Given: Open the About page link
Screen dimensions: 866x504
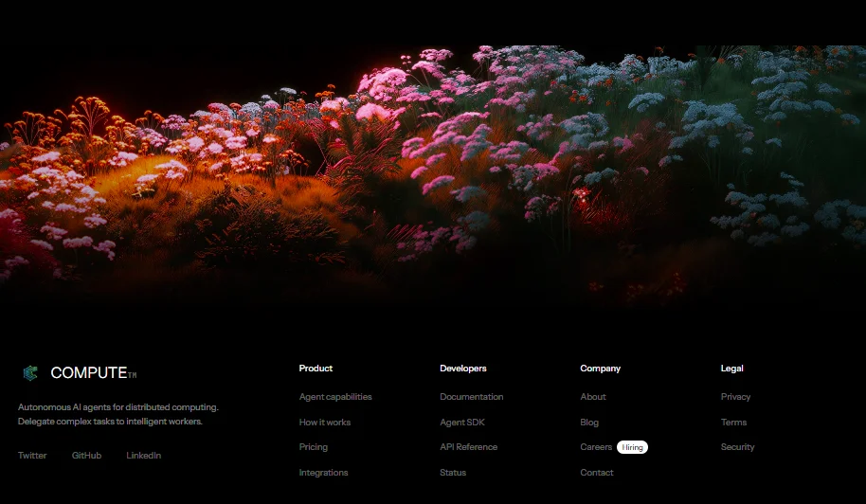Looking at the screenshot, I should [x=592, y=397].
